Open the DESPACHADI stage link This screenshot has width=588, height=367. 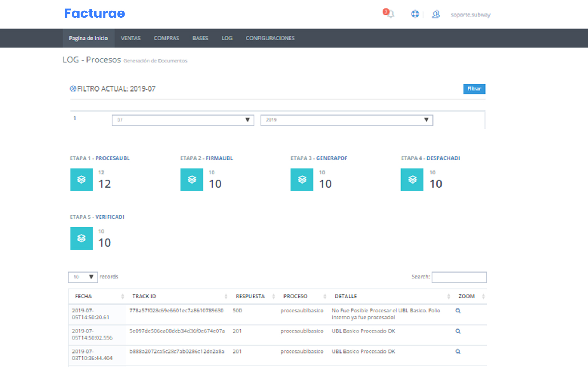(x=443, y=158)
